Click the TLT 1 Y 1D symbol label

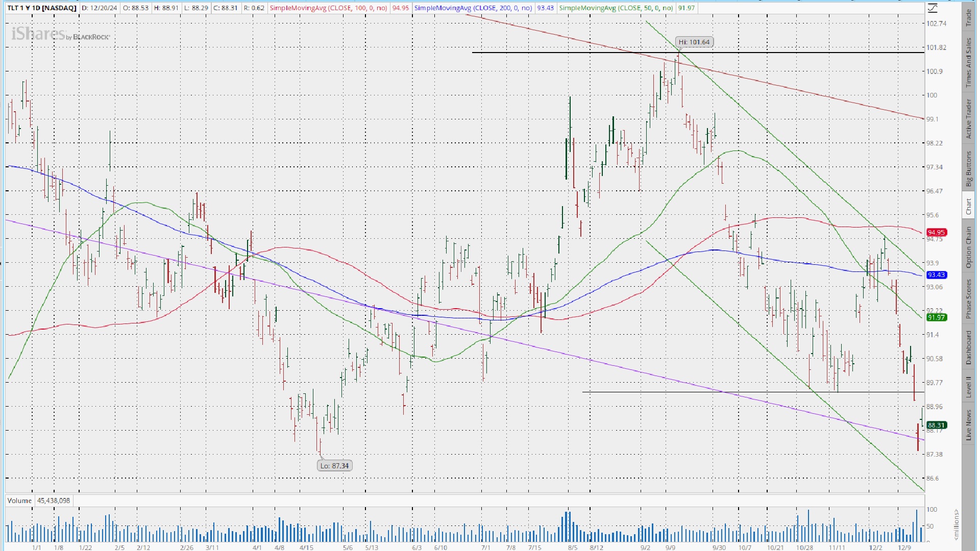(42, 8)
